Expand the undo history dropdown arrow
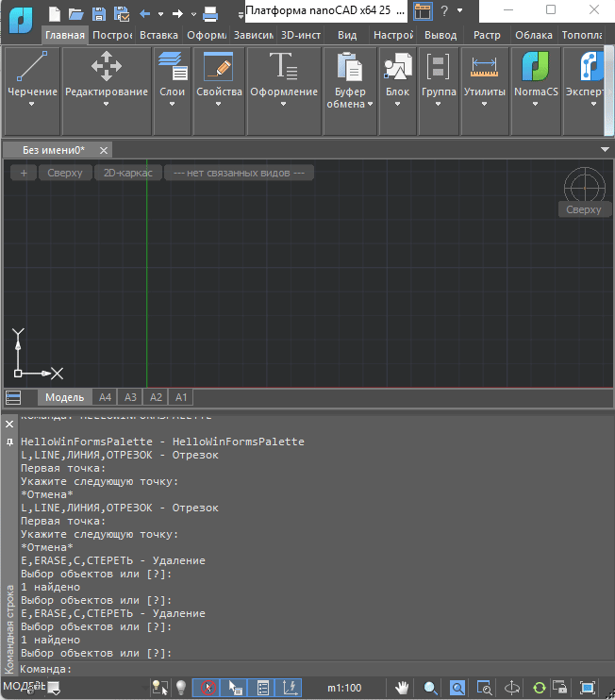 pos(160,14)
